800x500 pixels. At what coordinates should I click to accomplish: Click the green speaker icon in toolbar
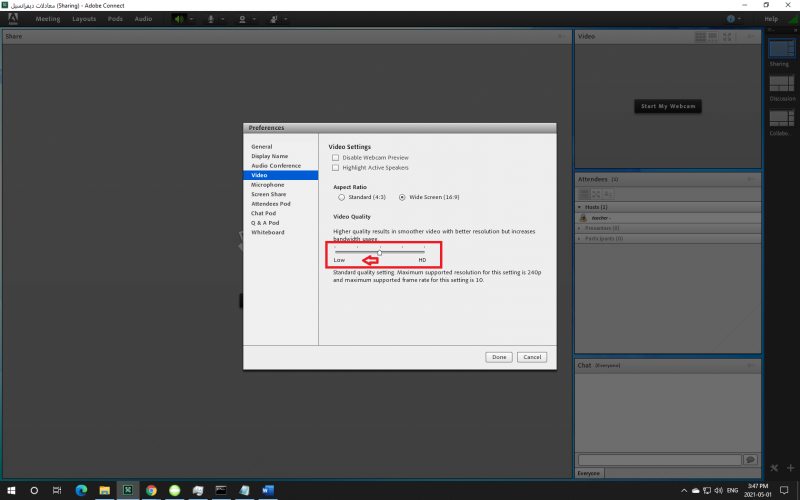(x=178, y=18)
